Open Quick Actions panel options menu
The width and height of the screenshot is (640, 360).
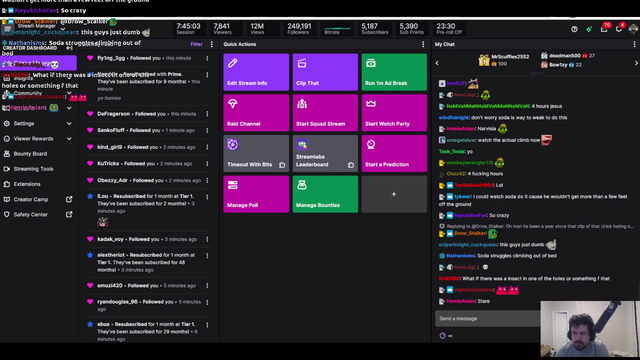(x=423, y=44)
